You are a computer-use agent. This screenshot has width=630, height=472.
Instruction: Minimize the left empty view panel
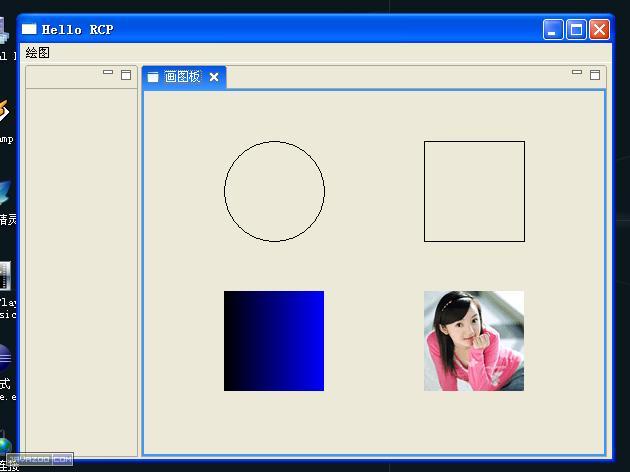[x=108, y=72]
